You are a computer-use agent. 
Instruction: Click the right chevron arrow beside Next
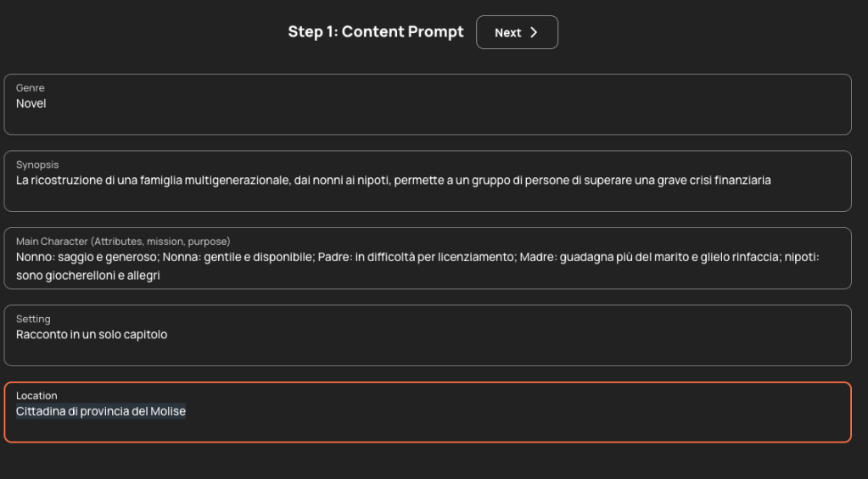pos(534,32)
